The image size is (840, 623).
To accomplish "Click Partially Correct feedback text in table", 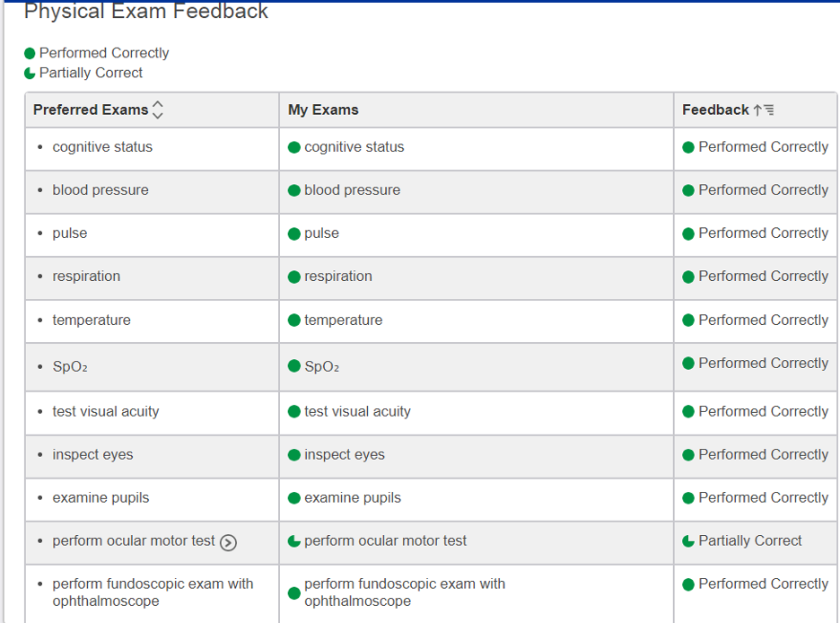I will coord(750,540).
